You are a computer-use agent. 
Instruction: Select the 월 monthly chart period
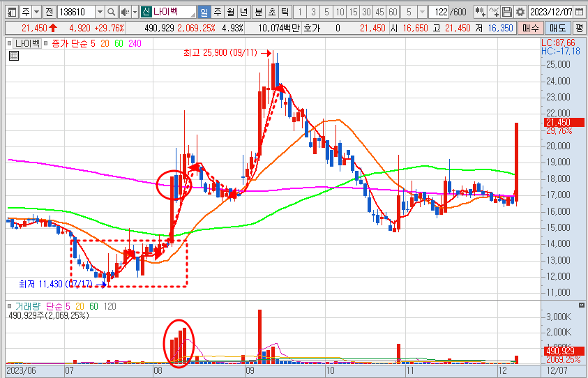click(x=231, y=13)
